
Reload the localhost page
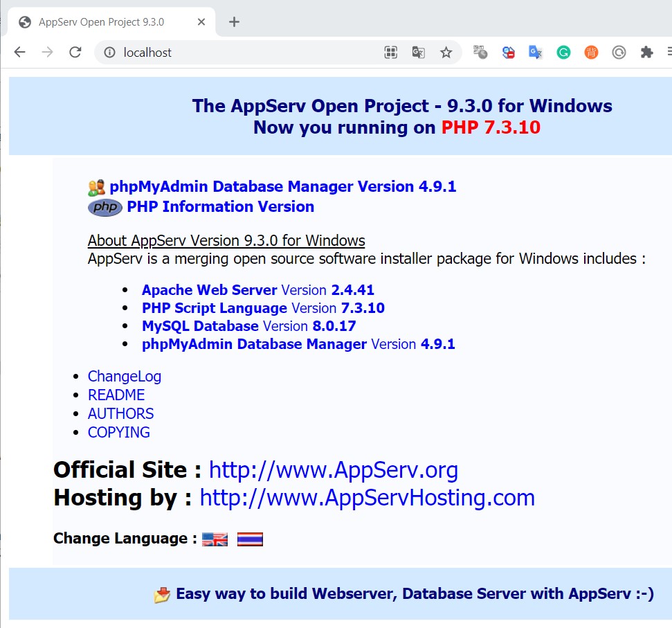(75, 53)
